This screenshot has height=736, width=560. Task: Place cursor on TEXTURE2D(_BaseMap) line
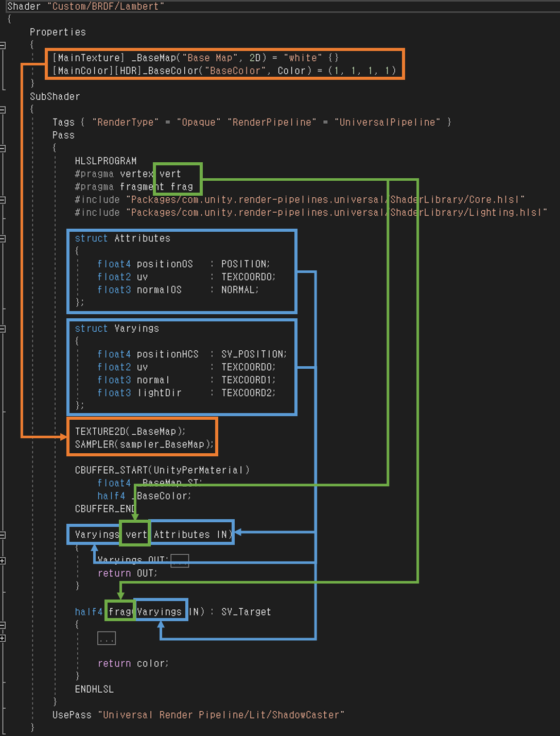[130, 431]
